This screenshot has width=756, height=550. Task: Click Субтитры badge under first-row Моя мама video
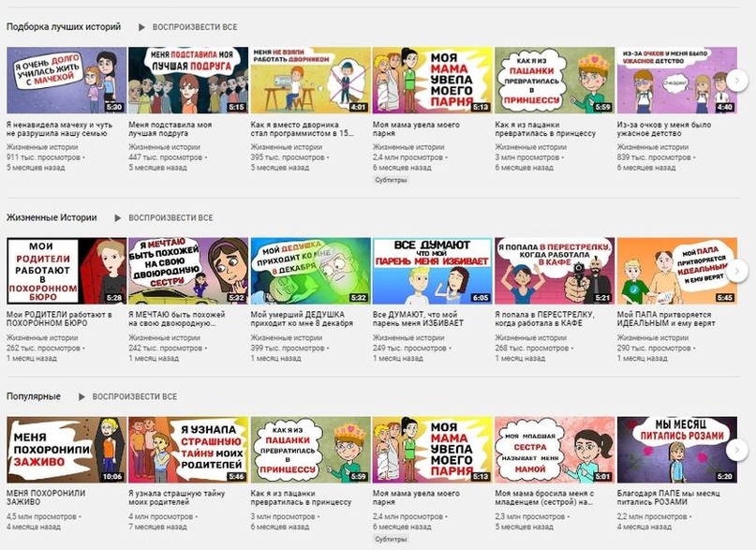pyautogui.click(x=391, y=180)
